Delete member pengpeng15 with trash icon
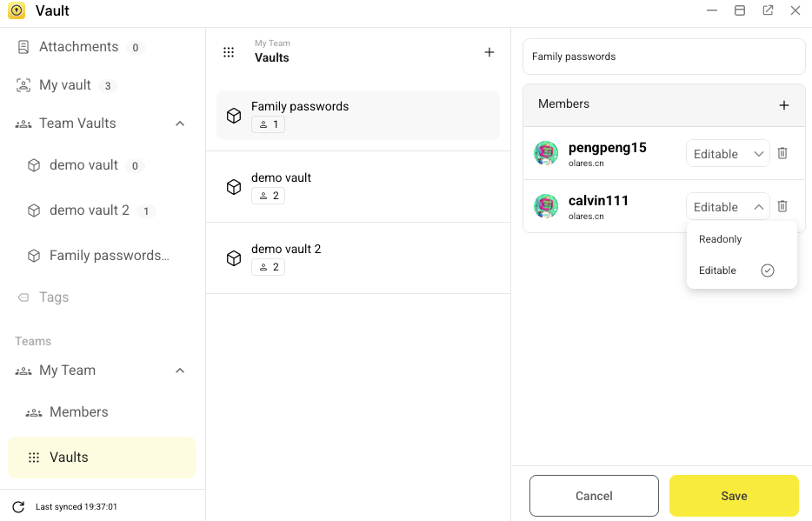 click(x=782, y=153)
